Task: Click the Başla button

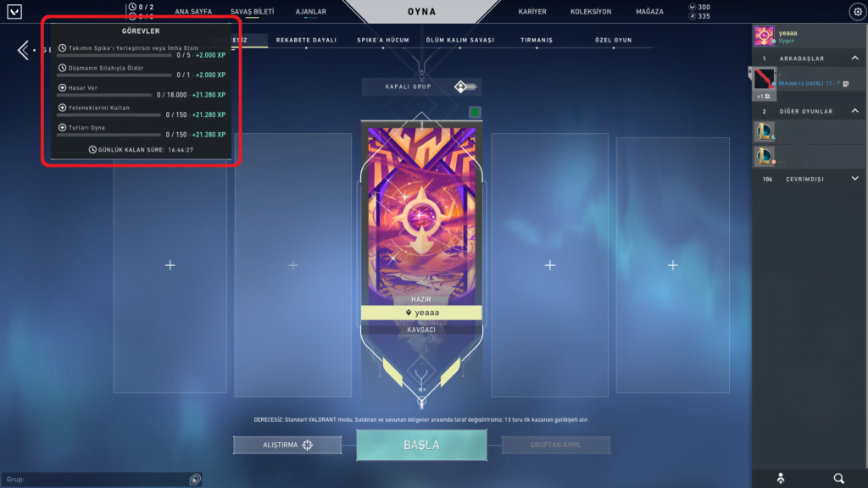Action: coord(422,445)
